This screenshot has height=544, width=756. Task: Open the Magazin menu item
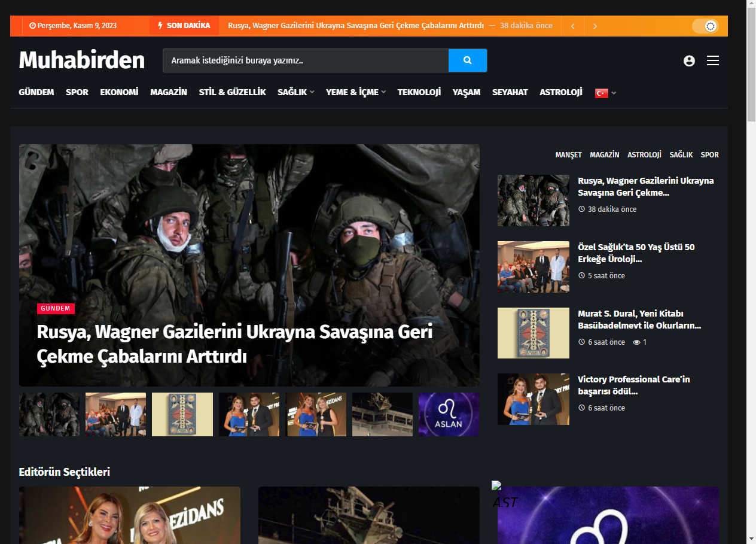point(169,92)
